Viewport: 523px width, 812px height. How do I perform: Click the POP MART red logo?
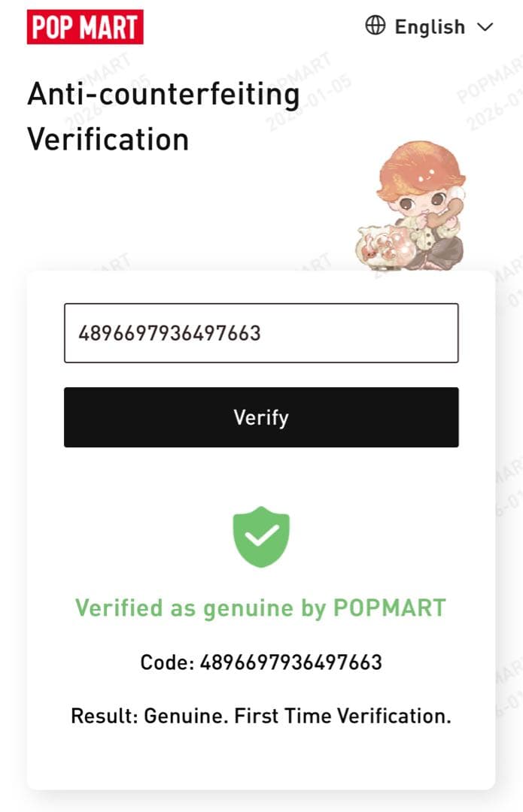pos(85,26)
